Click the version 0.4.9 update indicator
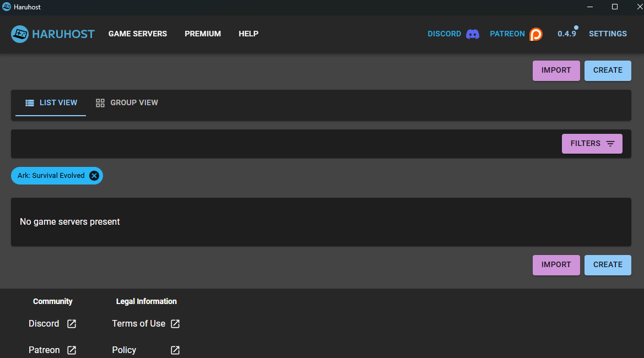 (x=567, y=33)
